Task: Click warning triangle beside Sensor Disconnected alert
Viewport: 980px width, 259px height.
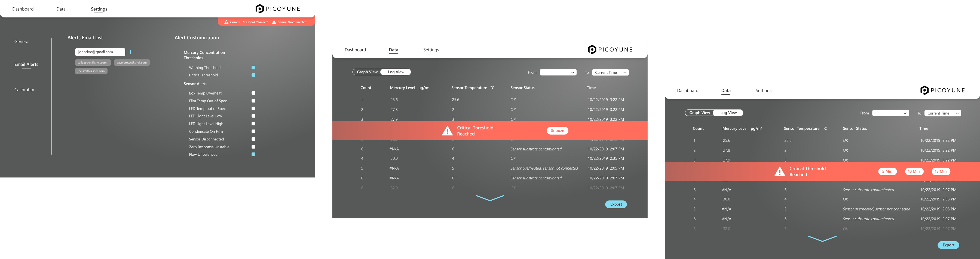Action: click(274, 22)
